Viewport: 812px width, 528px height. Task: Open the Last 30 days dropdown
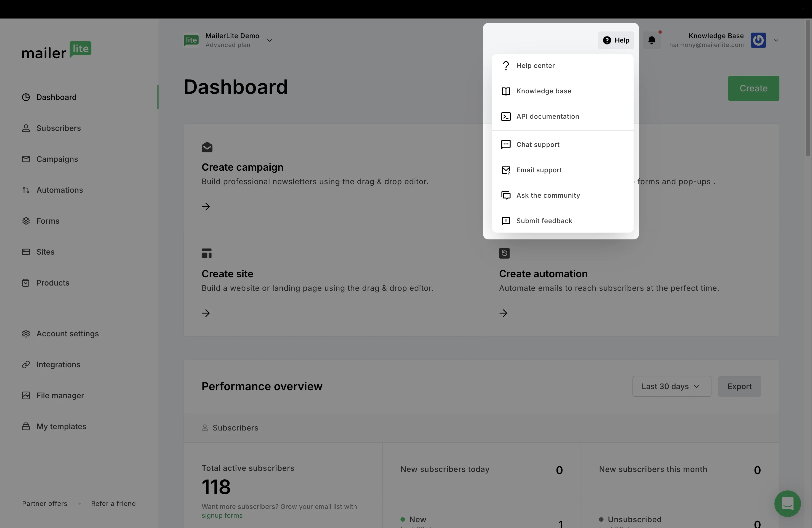pos(671,386)
